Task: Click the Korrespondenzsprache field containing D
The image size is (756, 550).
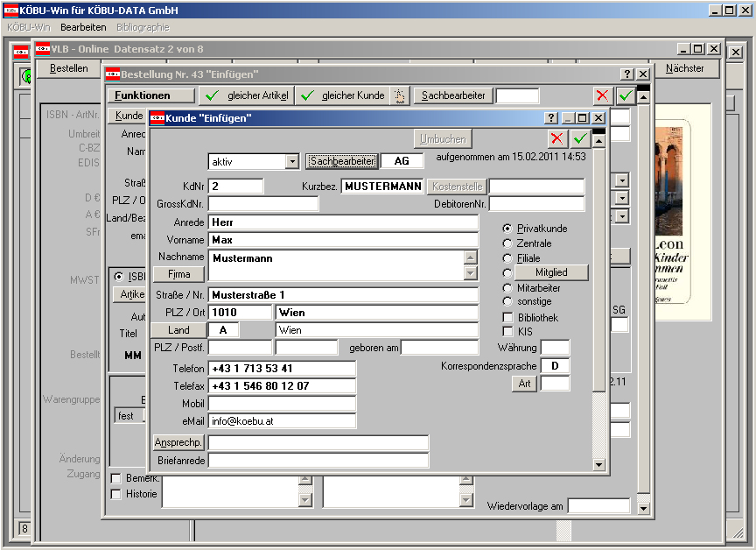Action: pyautogui.click(x=555, y=366)
